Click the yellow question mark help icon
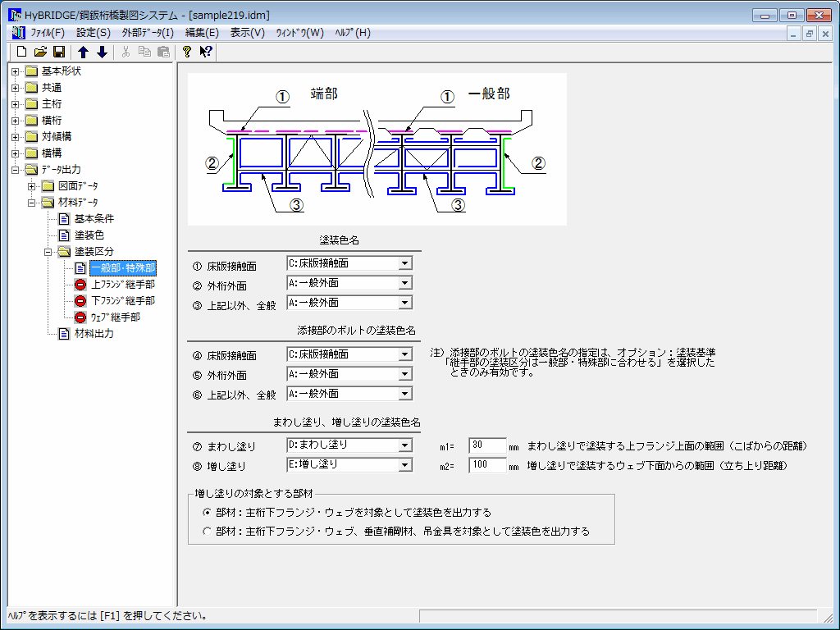This screenshot has width=840, height=630. 187,52
